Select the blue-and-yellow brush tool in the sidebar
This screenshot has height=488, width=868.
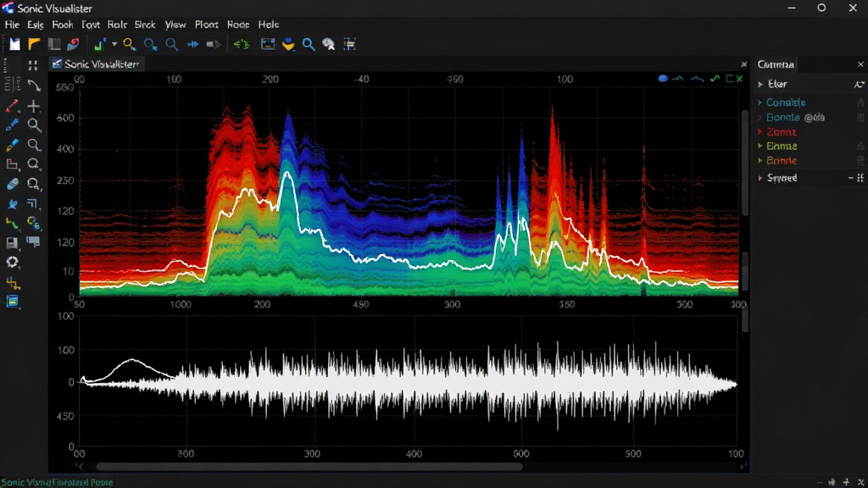pyautogui.click(x=12, y=145)
